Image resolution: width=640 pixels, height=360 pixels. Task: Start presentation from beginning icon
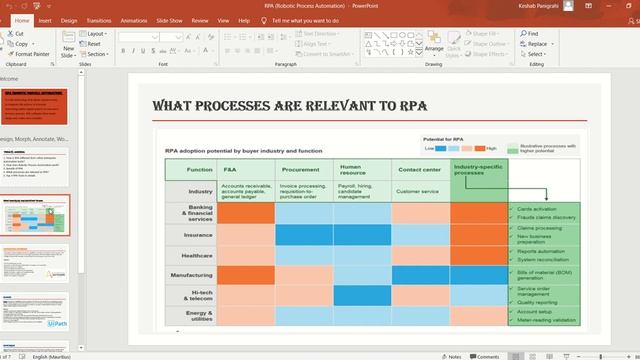[x=37, y=6]
